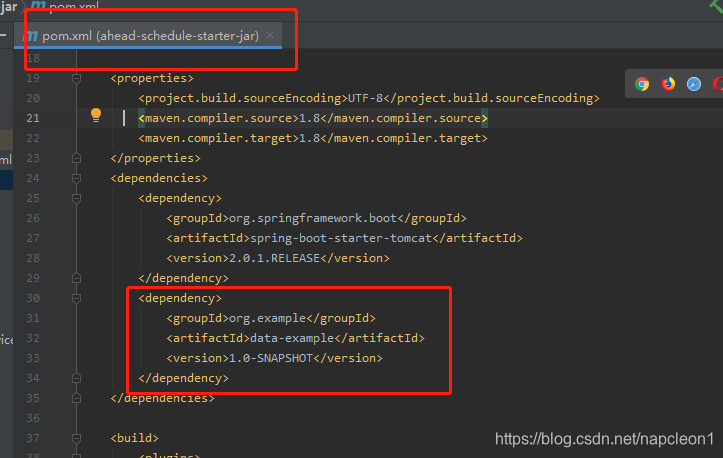723x458 pixels.
Task: Fold the spring-boot dependency at line 25
Action: tap(77, 198)
